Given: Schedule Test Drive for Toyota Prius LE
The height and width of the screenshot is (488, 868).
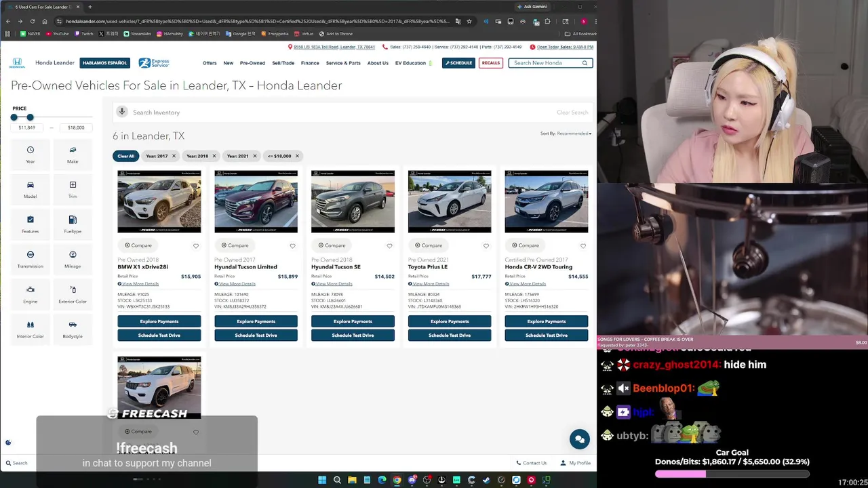Looking at the screenshot, I should (450, 335).
